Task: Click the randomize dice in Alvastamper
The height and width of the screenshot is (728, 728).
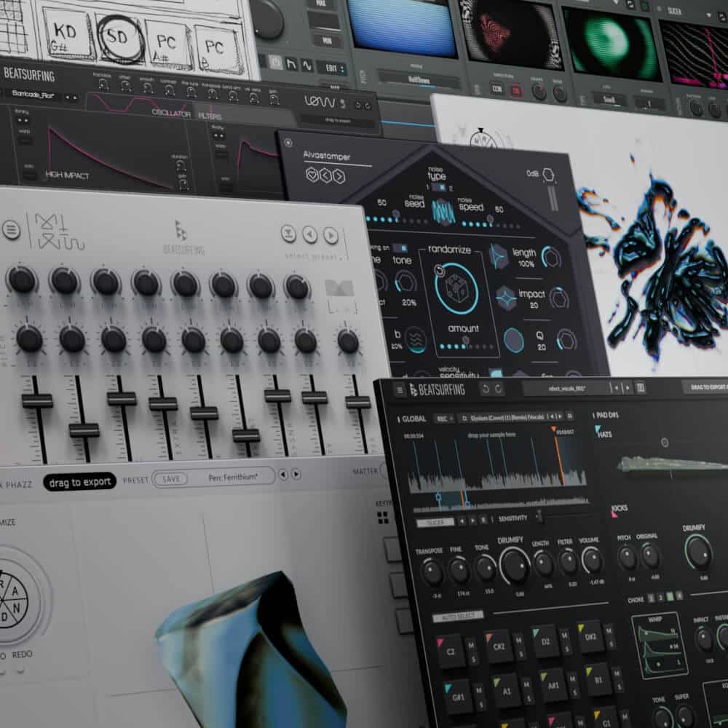Action: (x=456, y=289)
